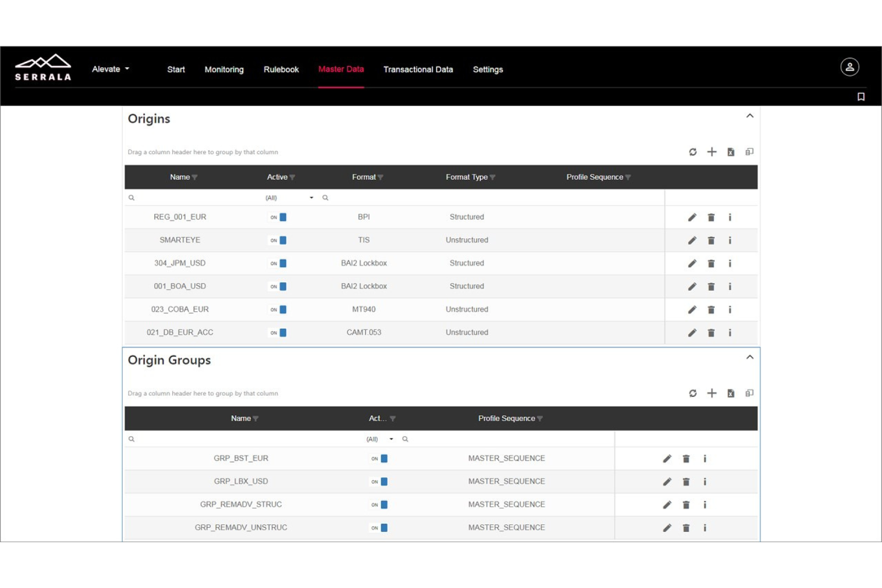Show info for 304_JPM_USD origin
The image size is (882, 588).
pyautogui.click(x=730, y=263)
